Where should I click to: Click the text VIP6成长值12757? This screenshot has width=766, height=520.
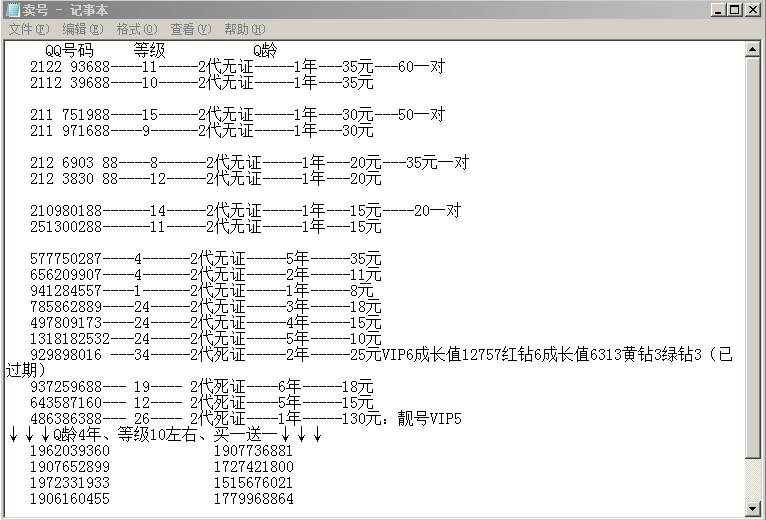coord(441,355)
